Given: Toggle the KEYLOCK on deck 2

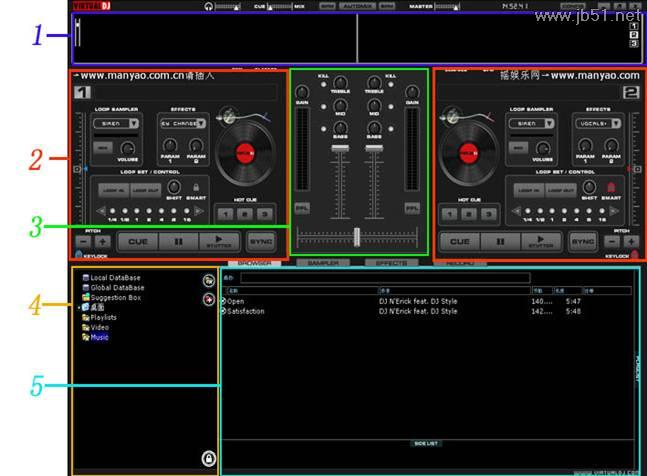Looking at the screenshot, I should tap(635, 255).
